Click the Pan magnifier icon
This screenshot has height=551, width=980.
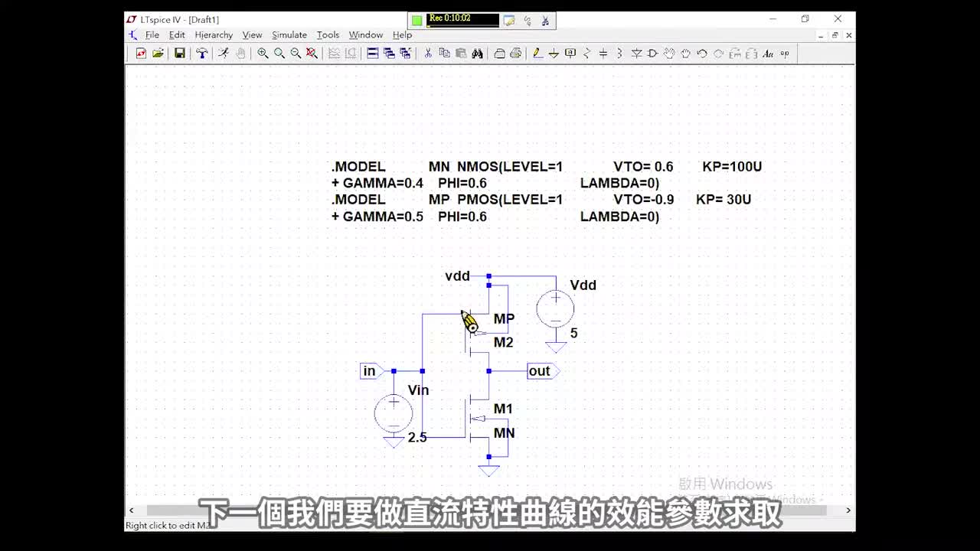click(279, 53)
